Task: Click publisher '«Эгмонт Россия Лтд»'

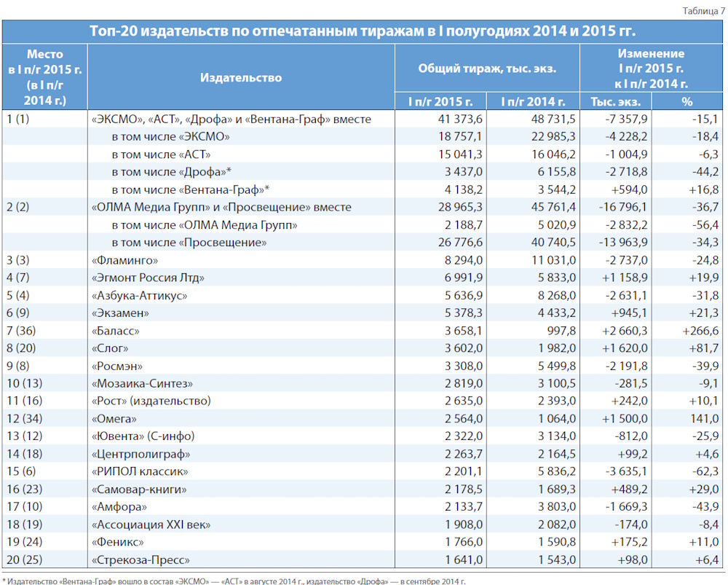Action: pyautogui.click(x=148, y=278)
